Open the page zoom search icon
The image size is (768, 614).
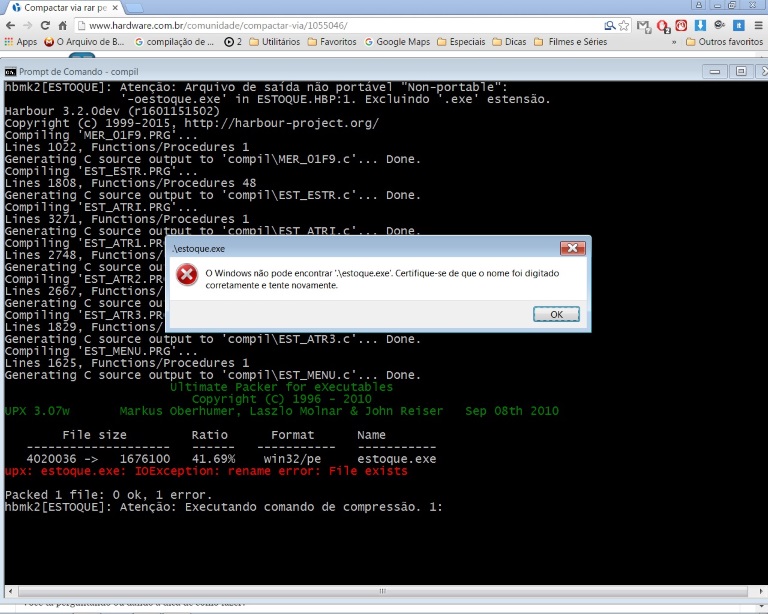(x=609, y=25)
